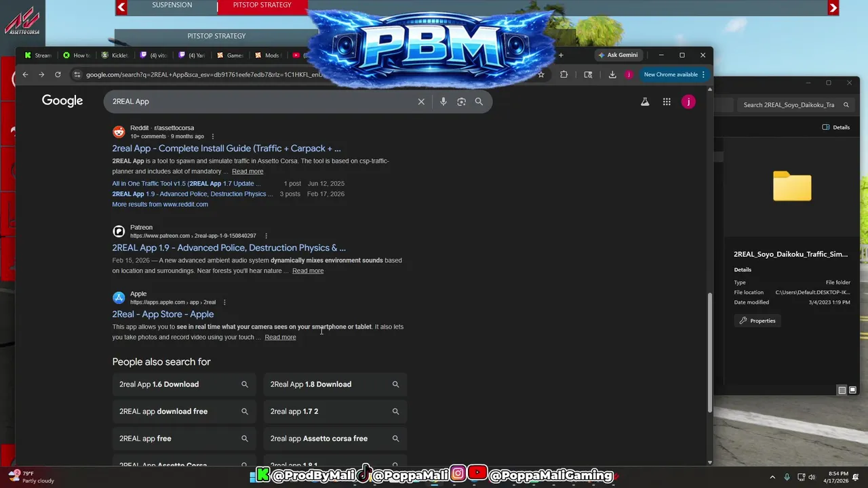Switch to the Games browser tab
The image size is (868, 488).
click(231, 56)
